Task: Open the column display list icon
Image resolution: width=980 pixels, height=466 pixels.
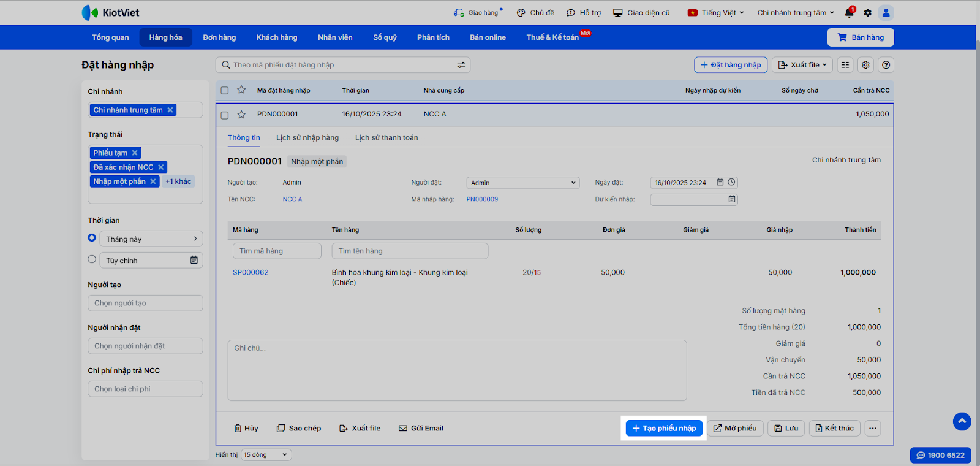Action: (845, 65)
